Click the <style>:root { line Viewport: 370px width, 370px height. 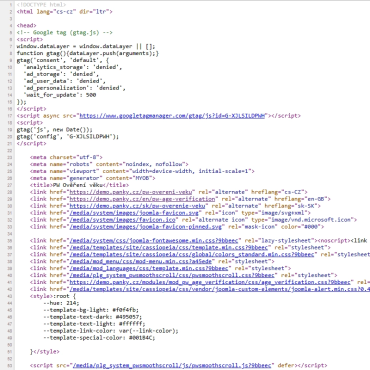point(53,296)
